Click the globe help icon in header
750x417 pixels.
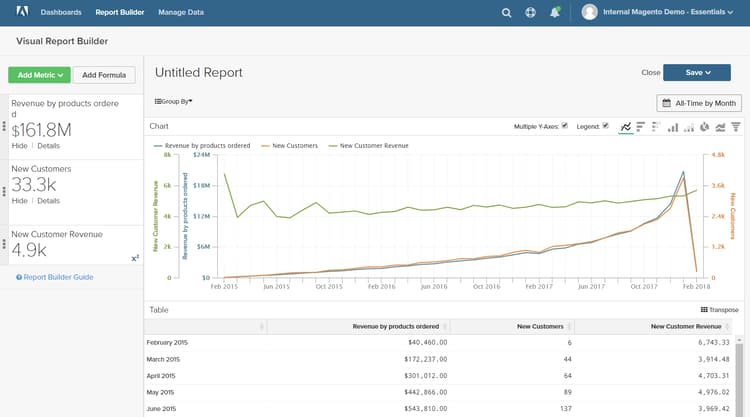pyautogui.click(x=530, y=13)
